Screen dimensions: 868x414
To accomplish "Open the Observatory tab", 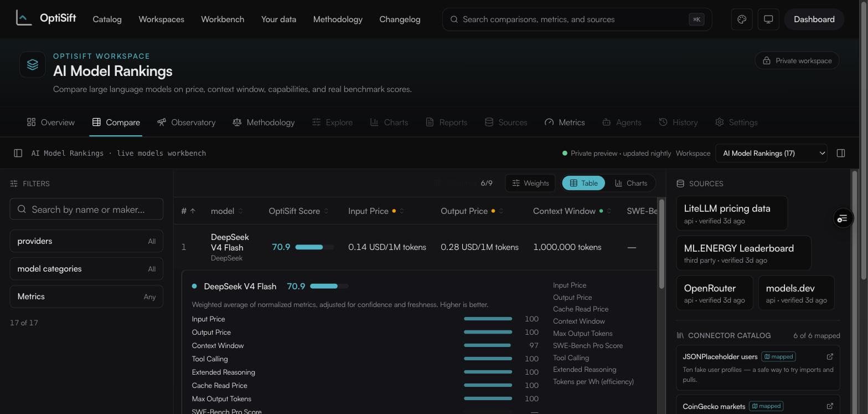I will tap(186, 122).
